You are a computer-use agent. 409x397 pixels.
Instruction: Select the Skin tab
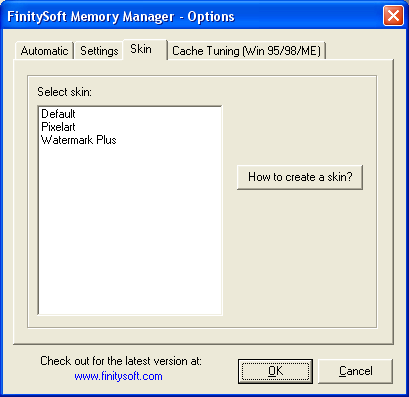[145, 49]
